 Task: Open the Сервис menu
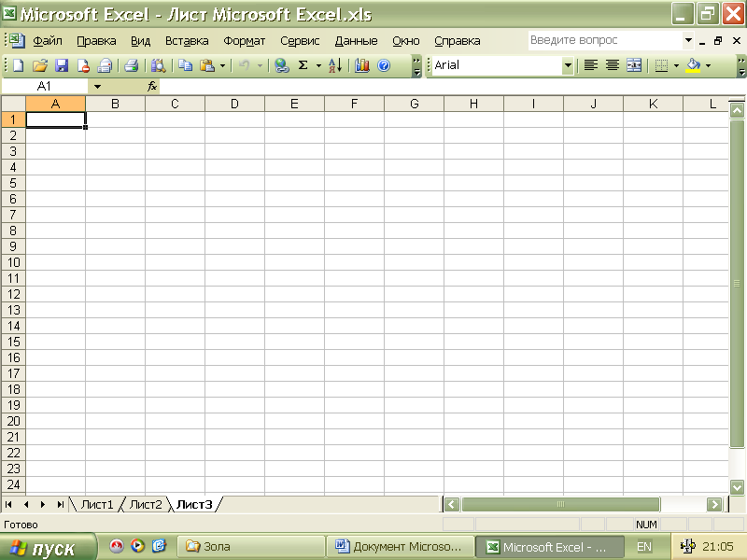click(300, 41)
